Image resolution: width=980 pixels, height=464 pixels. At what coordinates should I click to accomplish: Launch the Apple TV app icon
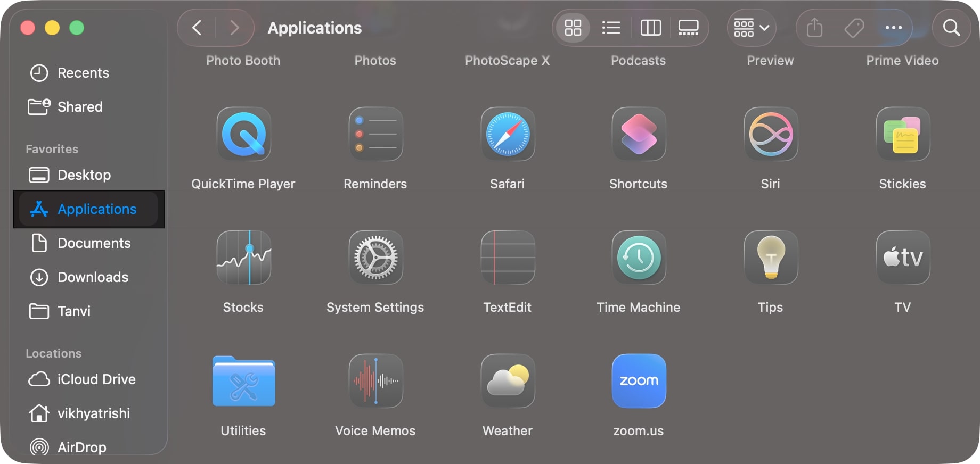[903, 258]
